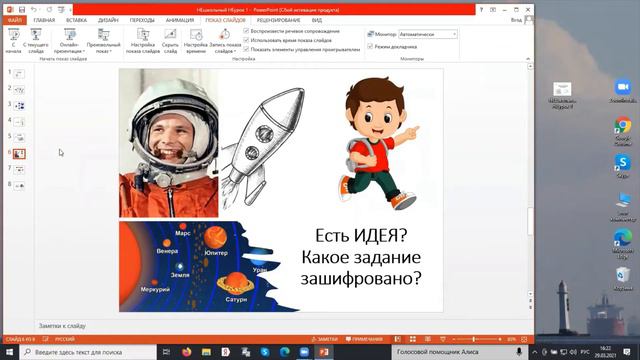Click Hide slide (Скрыть слайд) icon
The width and height of the screenshot is (640, 360).
point(170,34)
